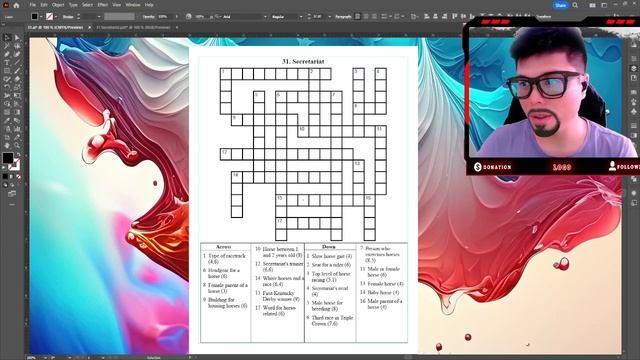Open the font size dropdown

pyautogui.click(x=329, y=16)
